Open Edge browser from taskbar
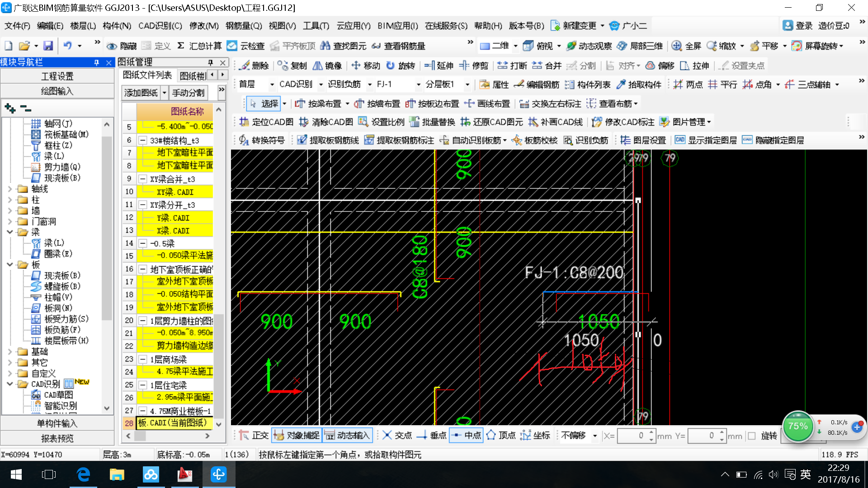This screenshot has width=868, height=488. point(83,474)
